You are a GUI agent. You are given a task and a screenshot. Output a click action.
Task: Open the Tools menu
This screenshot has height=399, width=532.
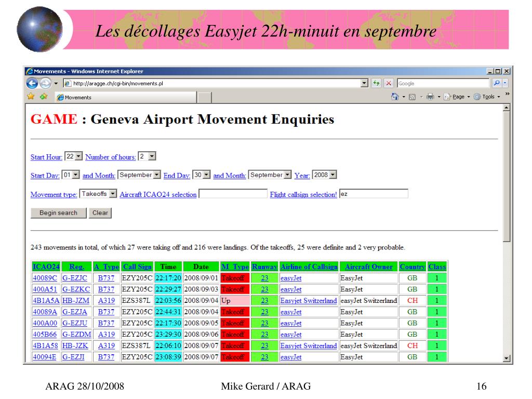tap(487, 97)
